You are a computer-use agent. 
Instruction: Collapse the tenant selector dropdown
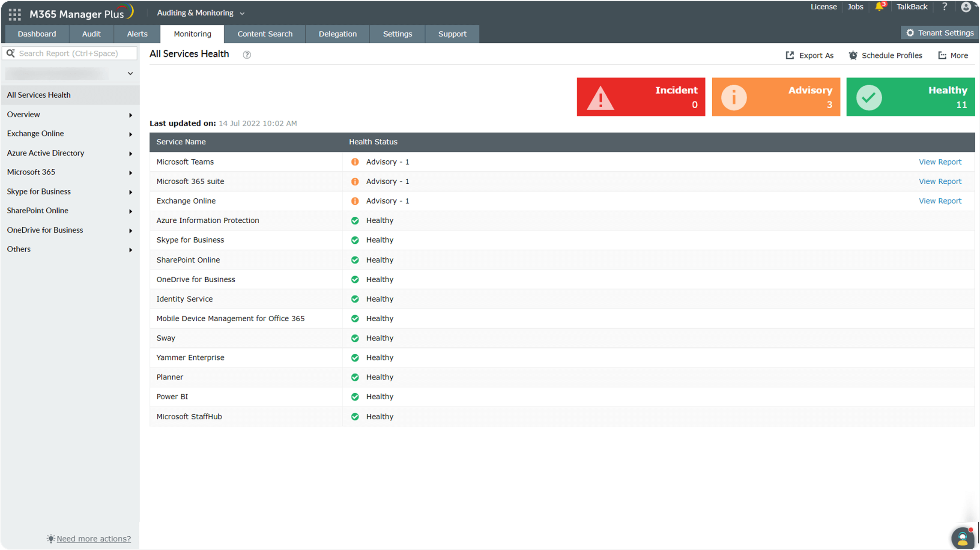130,73
